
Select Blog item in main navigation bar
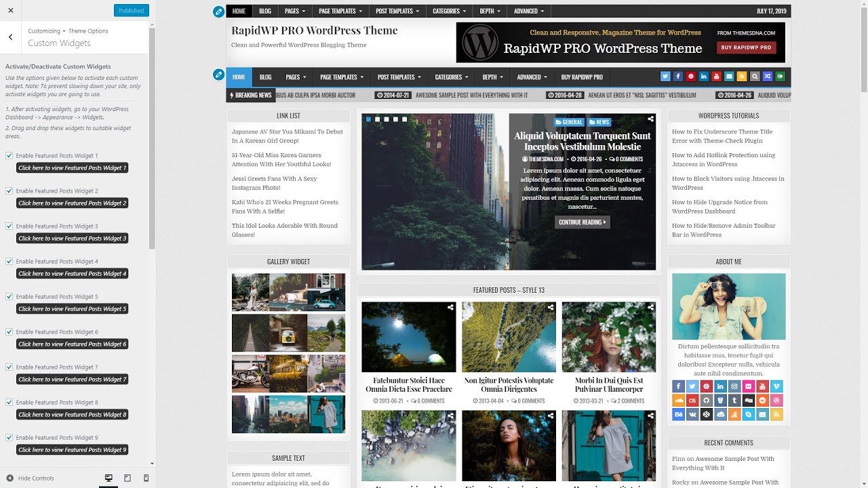(x=265, y=77)
